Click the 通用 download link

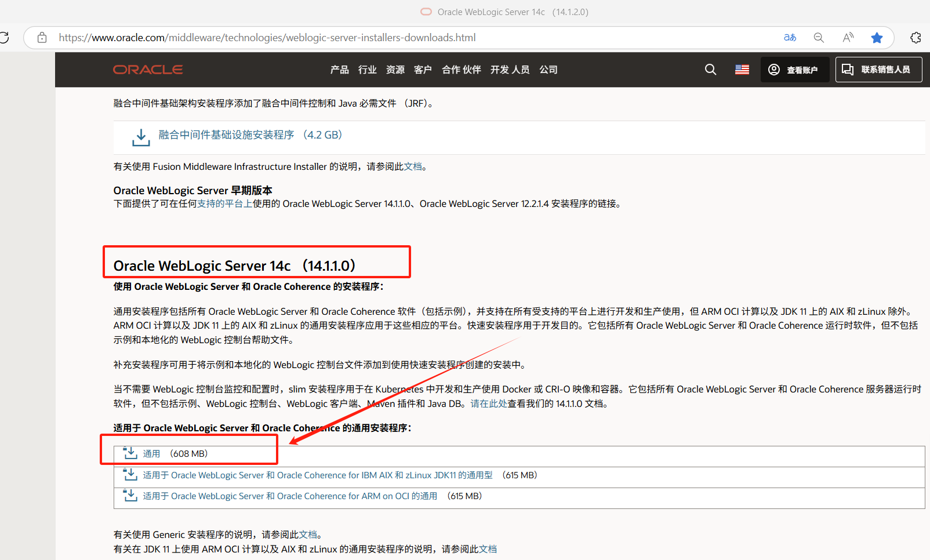pos(151,453)
